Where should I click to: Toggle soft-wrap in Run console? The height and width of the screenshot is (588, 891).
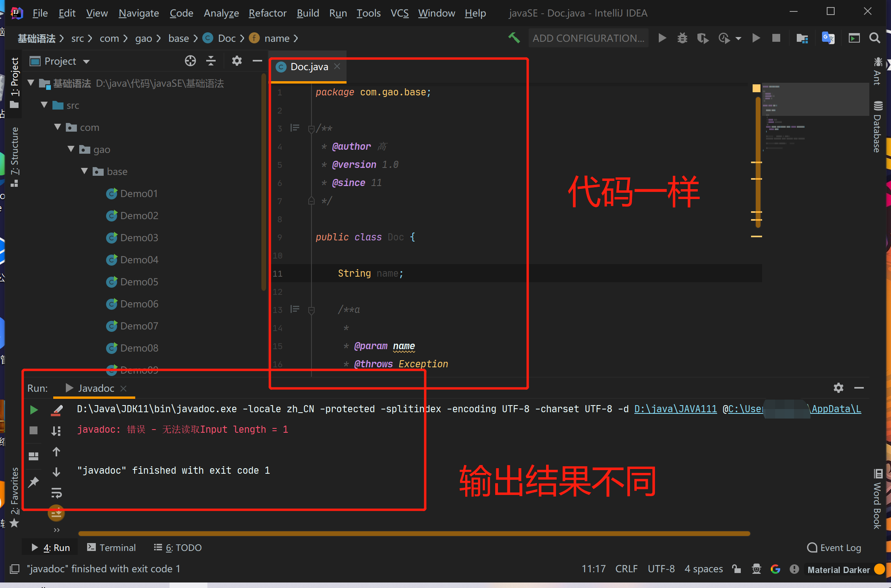tap(56, 493)
